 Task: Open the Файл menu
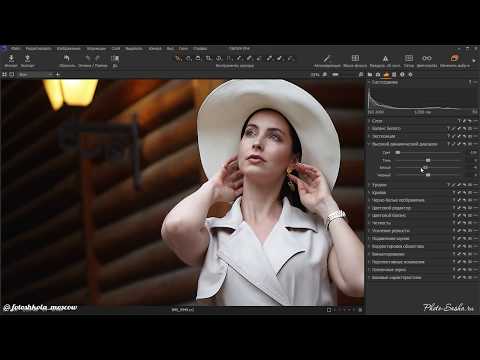(x=15, y=49)
